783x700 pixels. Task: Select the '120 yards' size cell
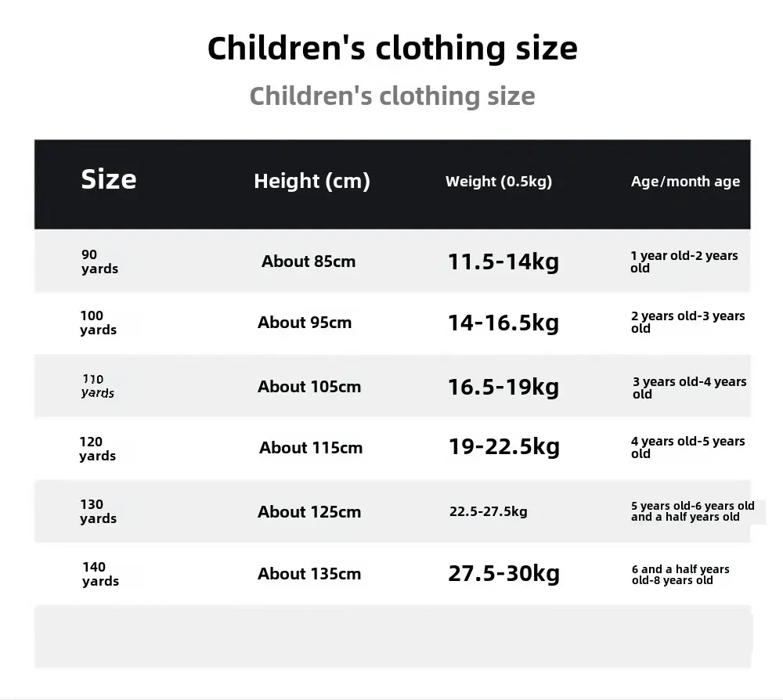[x=97, y=449]
